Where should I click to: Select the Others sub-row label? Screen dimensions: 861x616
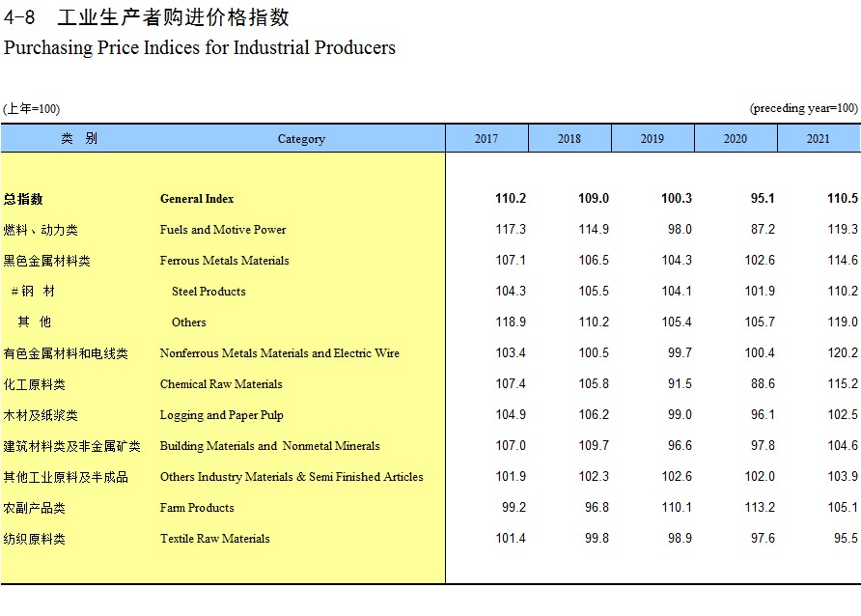(189, 322)
